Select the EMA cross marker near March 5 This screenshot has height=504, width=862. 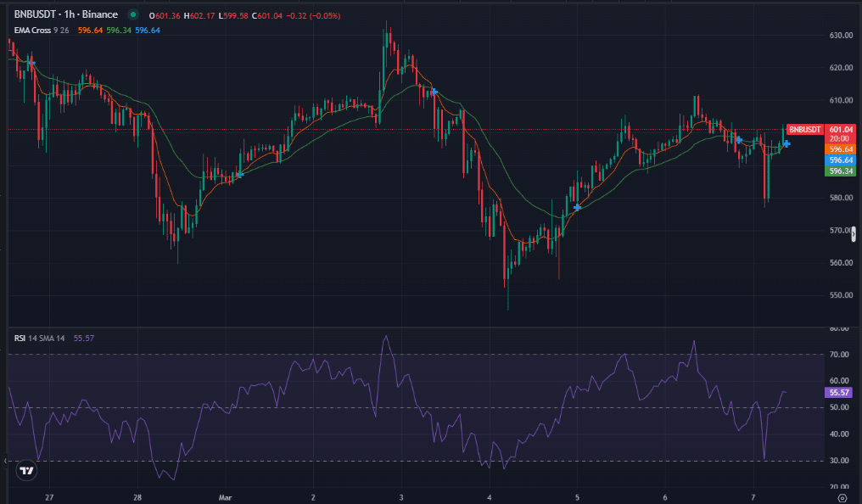click(577, 207)
